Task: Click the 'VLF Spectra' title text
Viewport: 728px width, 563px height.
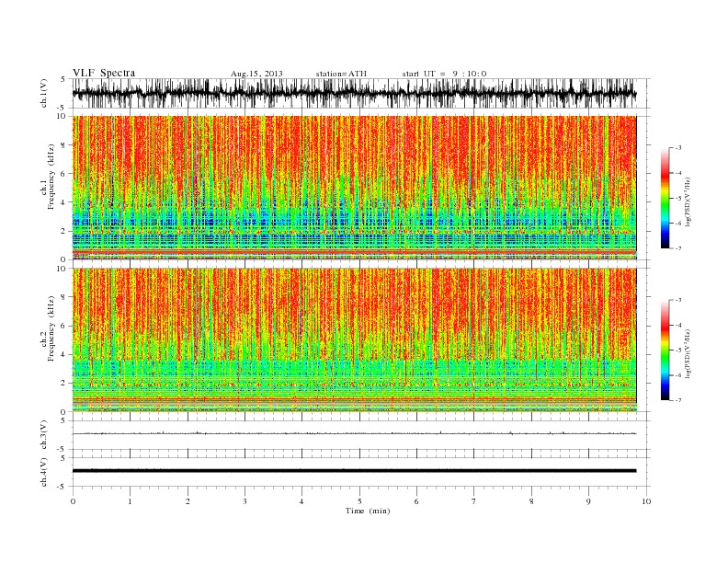Action: (104, 73)
